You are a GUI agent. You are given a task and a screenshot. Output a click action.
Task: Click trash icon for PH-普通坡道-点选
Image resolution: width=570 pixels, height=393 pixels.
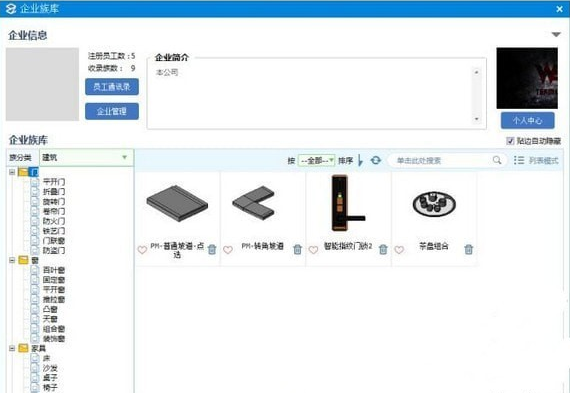coord(212,249)
